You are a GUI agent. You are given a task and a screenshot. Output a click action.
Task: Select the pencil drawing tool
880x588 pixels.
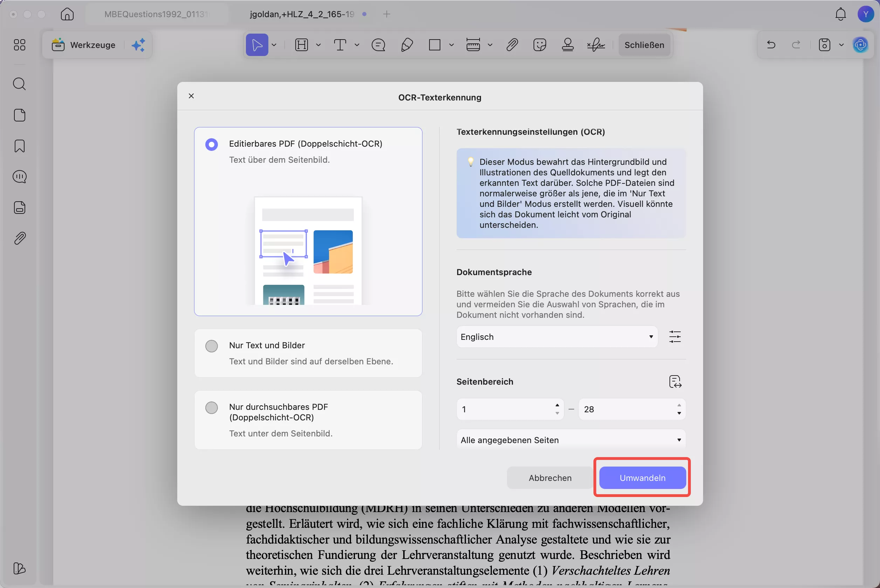(x=407, y=45)
